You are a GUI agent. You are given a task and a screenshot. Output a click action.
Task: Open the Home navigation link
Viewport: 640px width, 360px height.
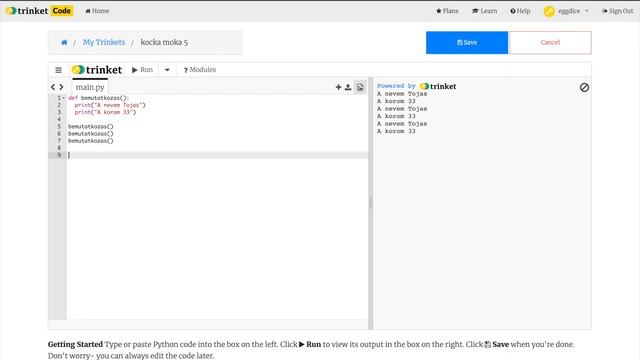tap(97, 11)
